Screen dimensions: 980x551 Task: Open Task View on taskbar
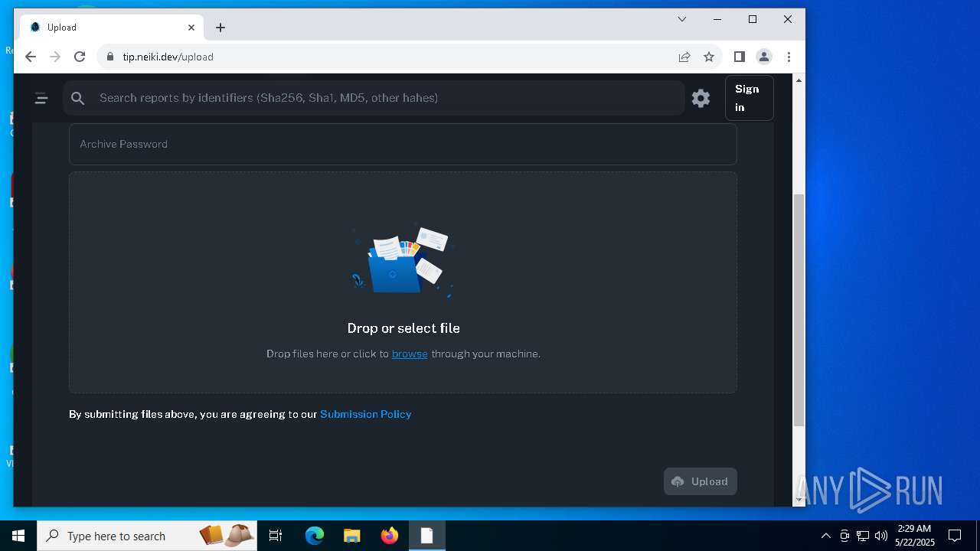coord(276,536)
